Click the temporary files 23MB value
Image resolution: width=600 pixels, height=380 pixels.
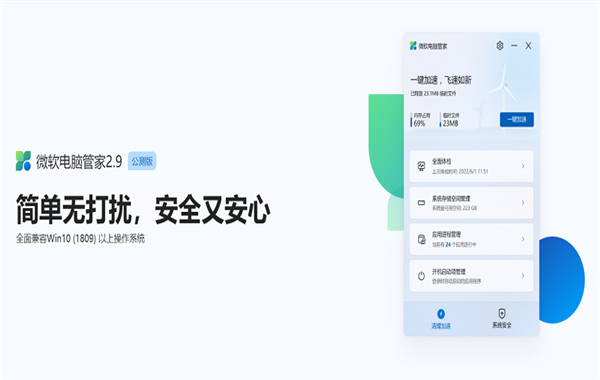pyautogui.click(x=450, y=123)
